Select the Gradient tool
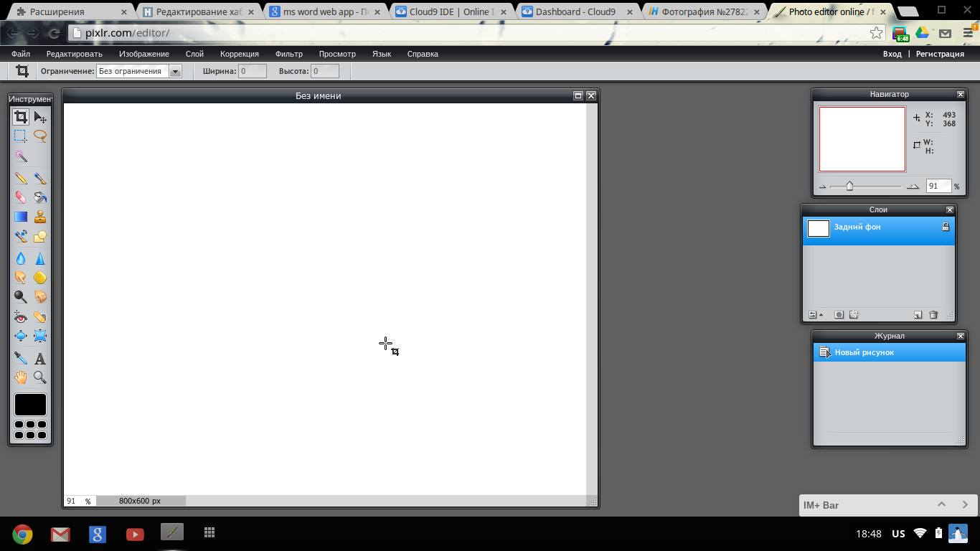The height and width of the screenshot is (551, 980). 21,217
